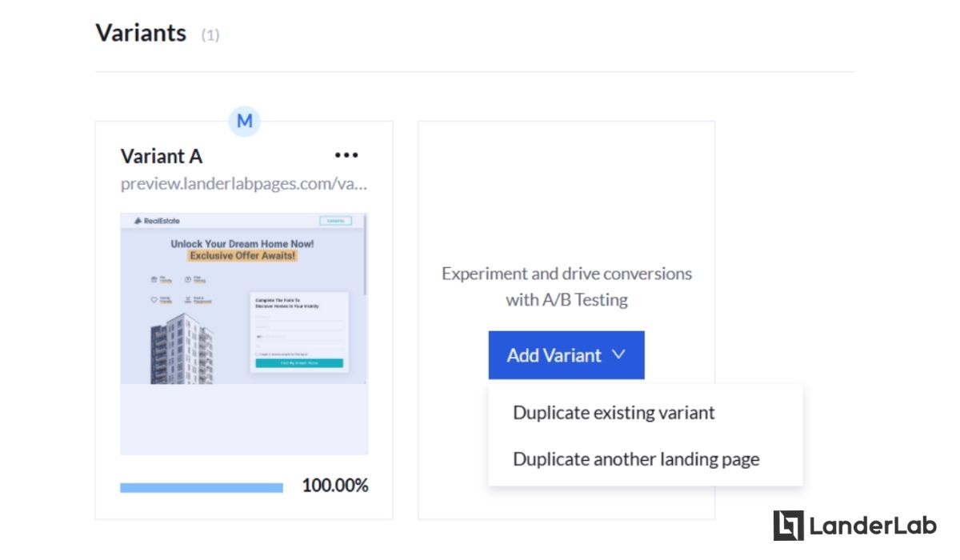Click the building image in the Variant A preview
The height and width of the screenshot is (560, 960).
click(182, 349)
